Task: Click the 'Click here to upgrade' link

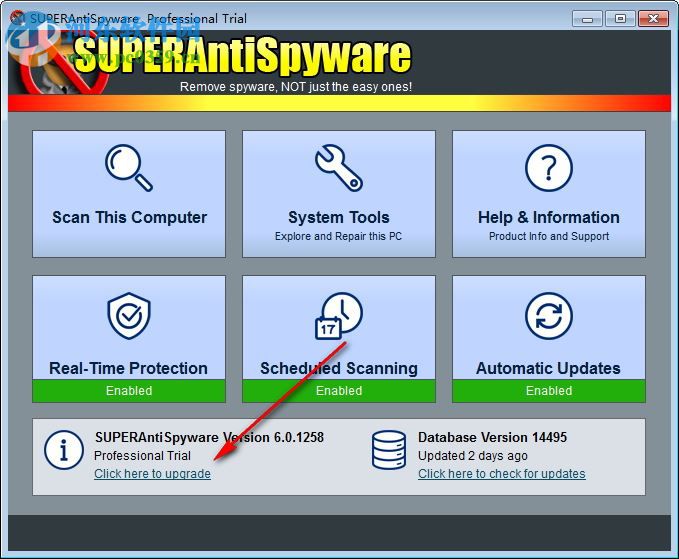Action: coord(152,474)
